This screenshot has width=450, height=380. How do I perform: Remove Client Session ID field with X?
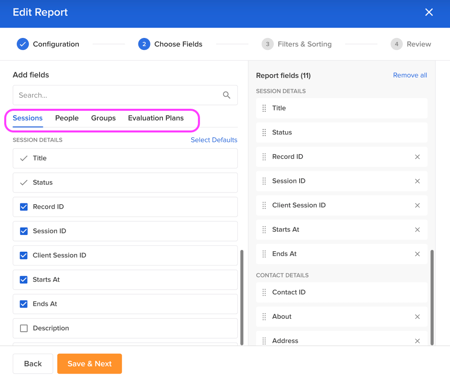click(x=417, y=205)
